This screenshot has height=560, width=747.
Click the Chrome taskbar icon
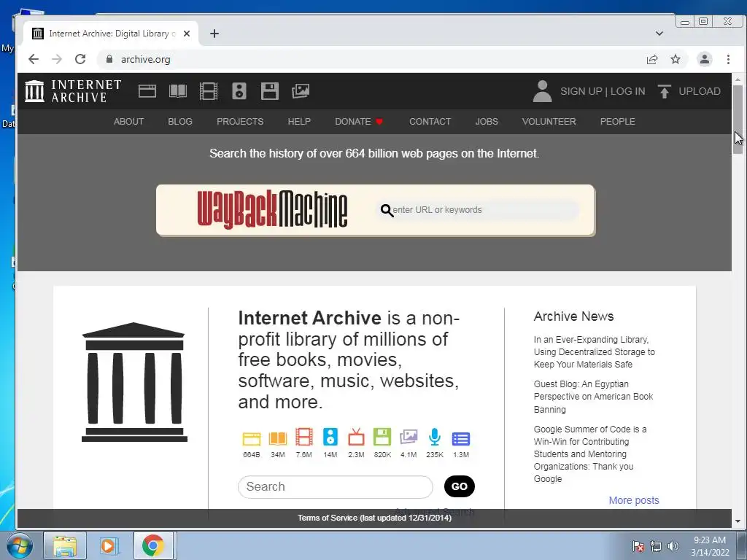point(153,545)
